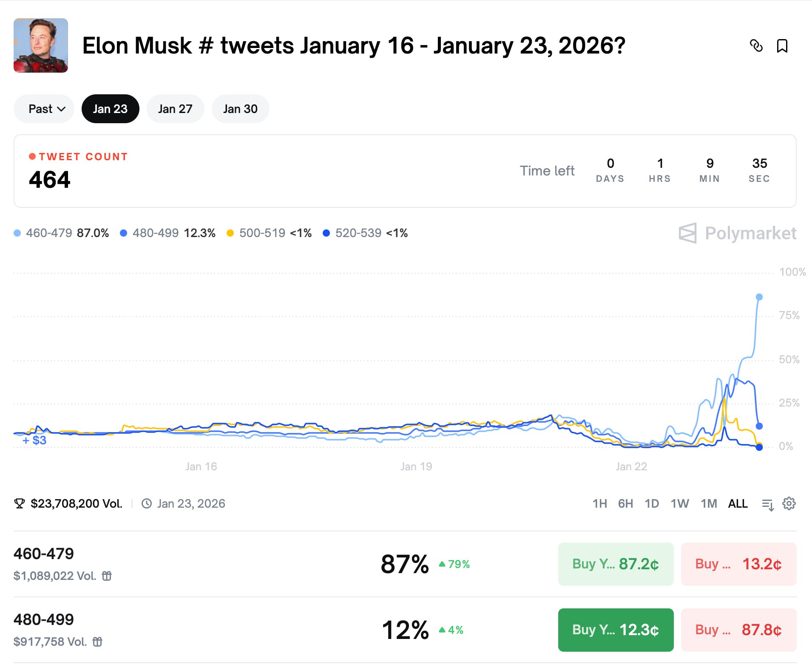Image resolution: width=812 pixels, height=667 pixels.
Task: Click the copy link icon
Action: 756,45
